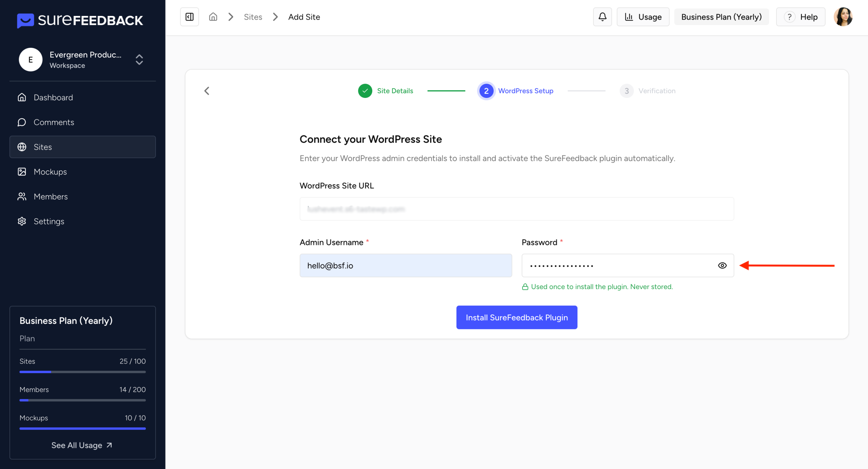Click the SureFeedback logo
Screen dimensions: 868x469
click(x=80, y=20)
